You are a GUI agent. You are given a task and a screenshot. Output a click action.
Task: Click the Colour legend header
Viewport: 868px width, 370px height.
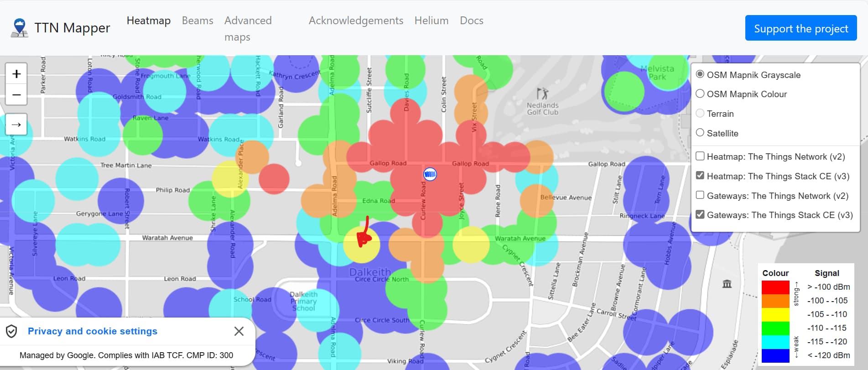[775, 273]
